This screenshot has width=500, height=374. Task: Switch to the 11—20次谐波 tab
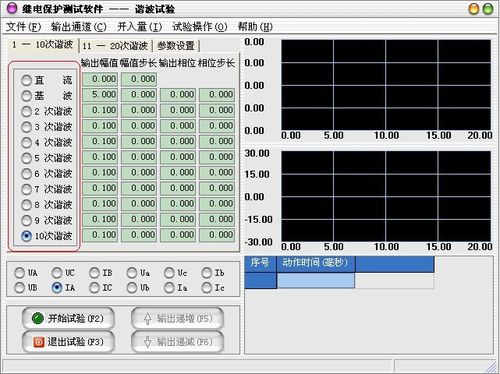[x=115, y=46]
